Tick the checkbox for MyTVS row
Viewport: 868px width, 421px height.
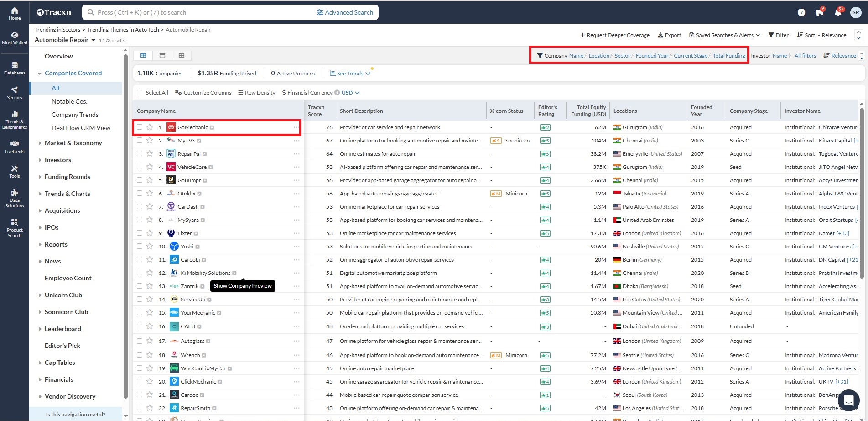[x=140, y=140]
